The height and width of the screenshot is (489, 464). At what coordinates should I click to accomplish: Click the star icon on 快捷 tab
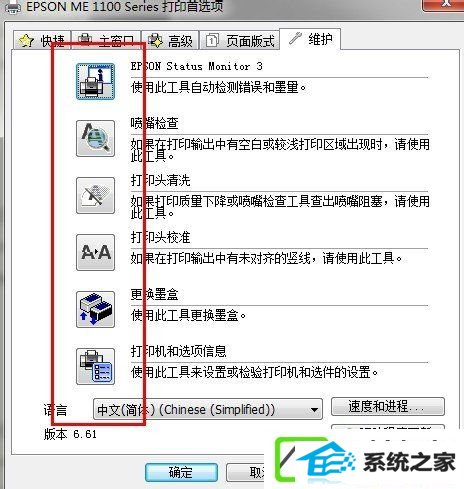27,41
